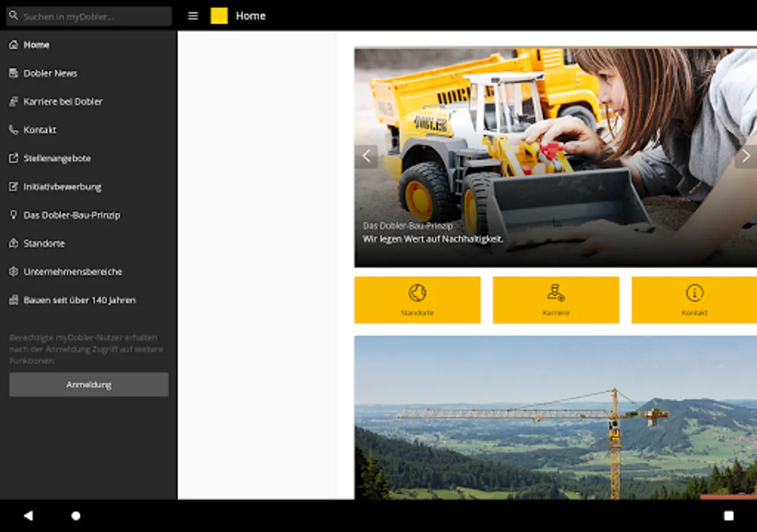
Task: Click the lightbulb icon for Dobler-Bau-Prinzip
Action: coord(14,215)
